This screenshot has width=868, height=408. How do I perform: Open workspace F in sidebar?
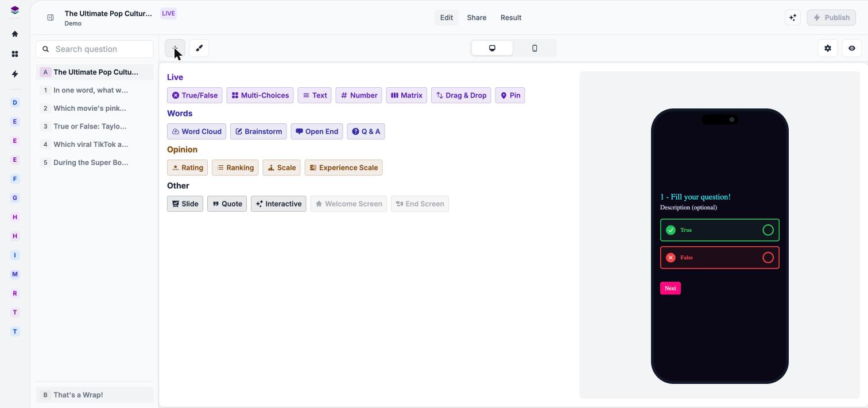[15, 179]
